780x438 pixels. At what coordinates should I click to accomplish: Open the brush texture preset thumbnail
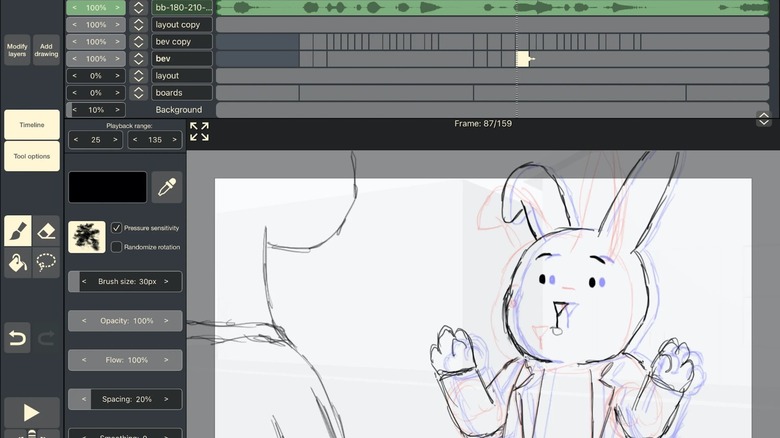click(87, 237)
